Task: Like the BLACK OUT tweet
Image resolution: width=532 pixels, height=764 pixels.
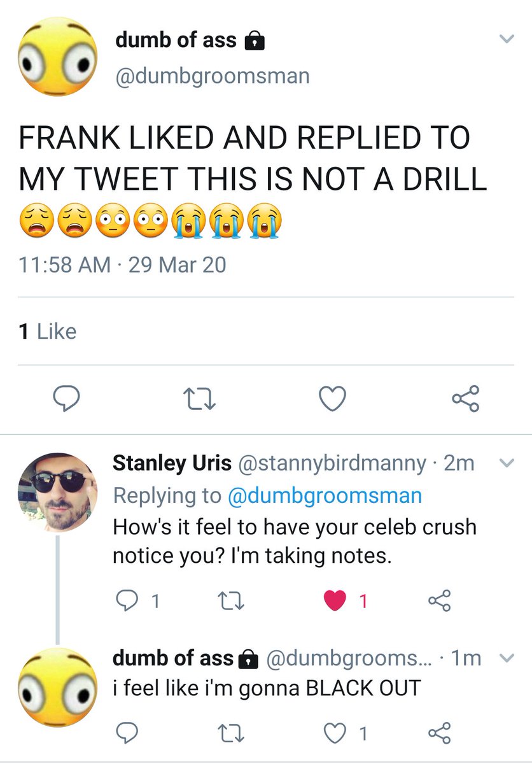Action: pyautogui.click(x=335, y=733)
